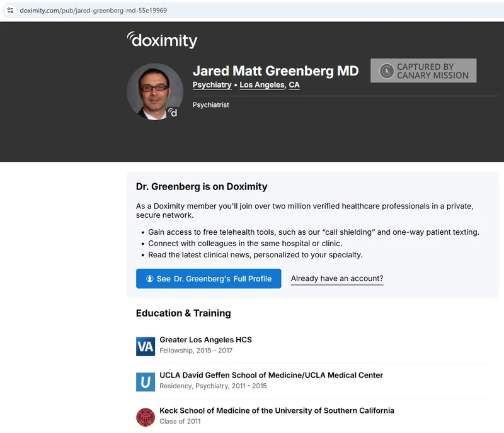504x433 pixels.
Task: Click the VA logo icon
Action: (x=146, y=347)
